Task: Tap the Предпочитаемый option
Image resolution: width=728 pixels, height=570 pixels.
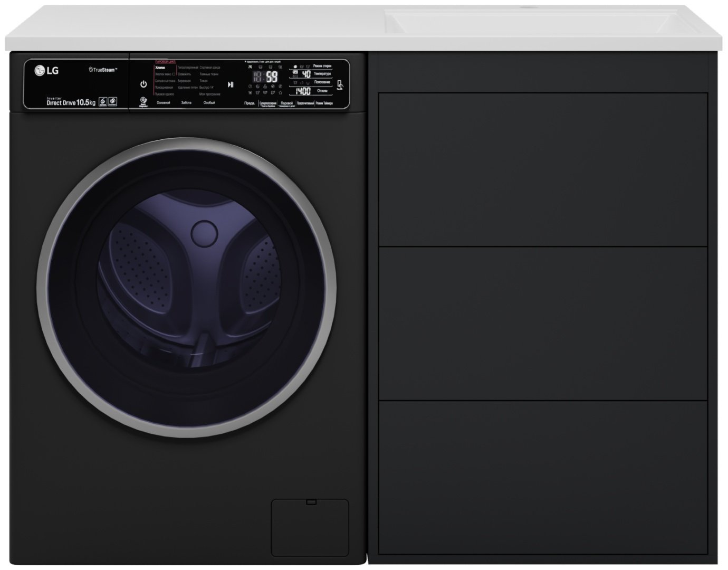Action: pyautogui.click(x=305, y=103)
